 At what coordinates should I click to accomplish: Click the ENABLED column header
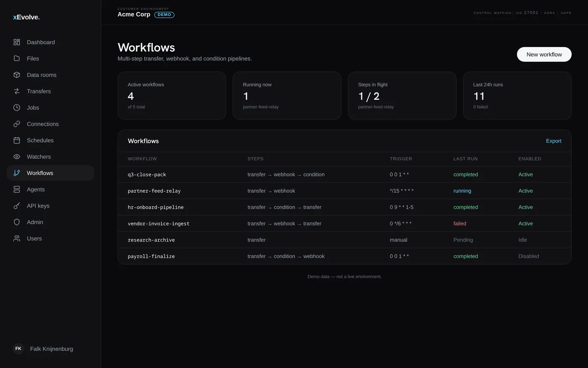point(530,159)
